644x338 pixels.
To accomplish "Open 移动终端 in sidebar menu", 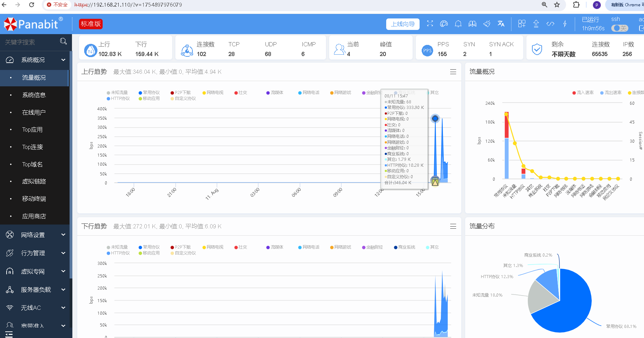I will (x=34, y=199).
